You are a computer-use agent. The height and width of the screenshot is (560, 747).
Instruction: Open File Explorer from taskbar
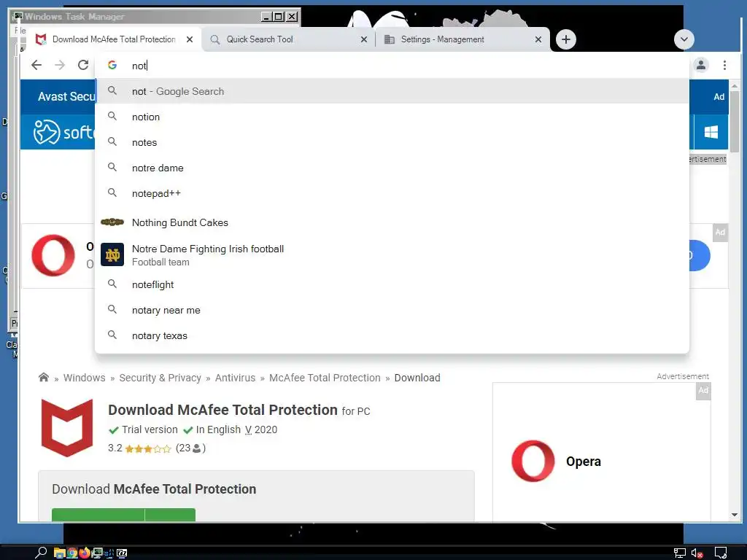[x=59, y=553]
